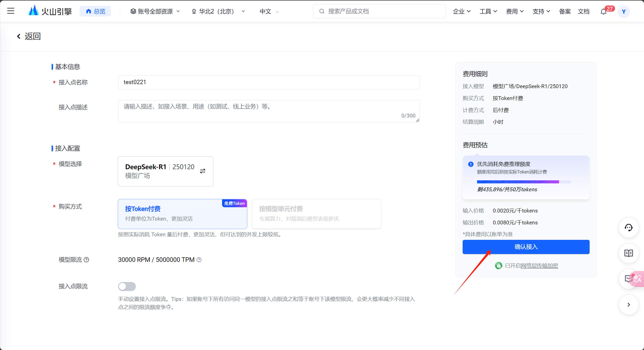Click the free tokens quota progress bar
This screenshot has height=350, width=644.
coord(524,182)
